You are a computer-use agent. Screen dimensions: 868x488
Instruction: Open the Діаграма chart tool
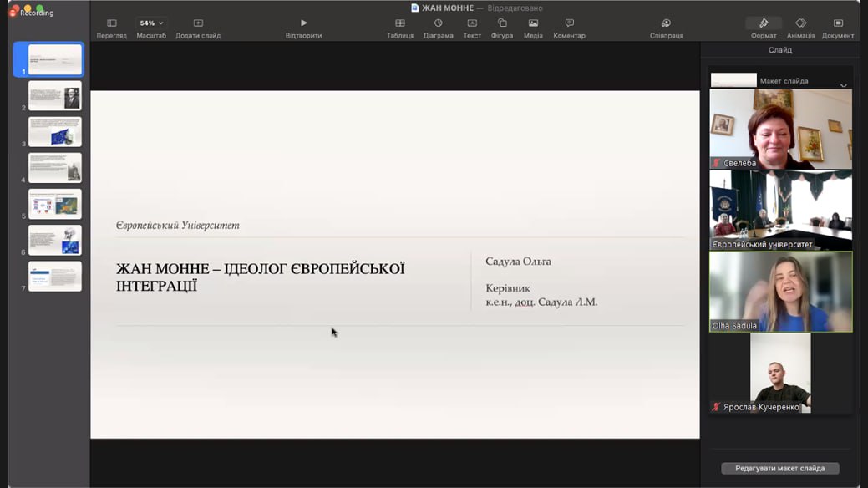[438, 23]
